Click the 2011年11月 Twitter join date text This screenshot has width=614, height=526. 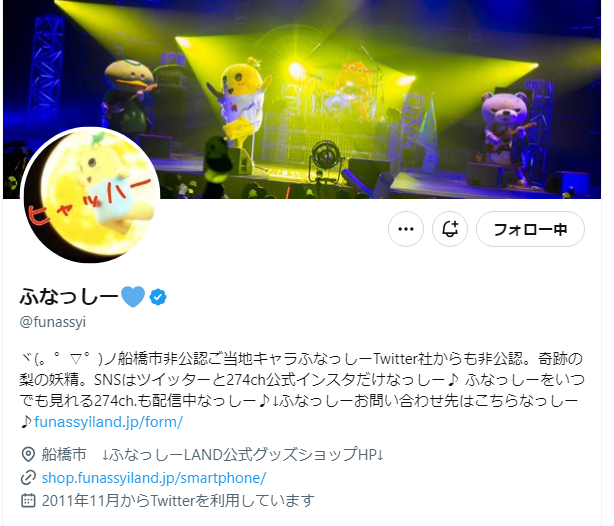click(178, 501)
